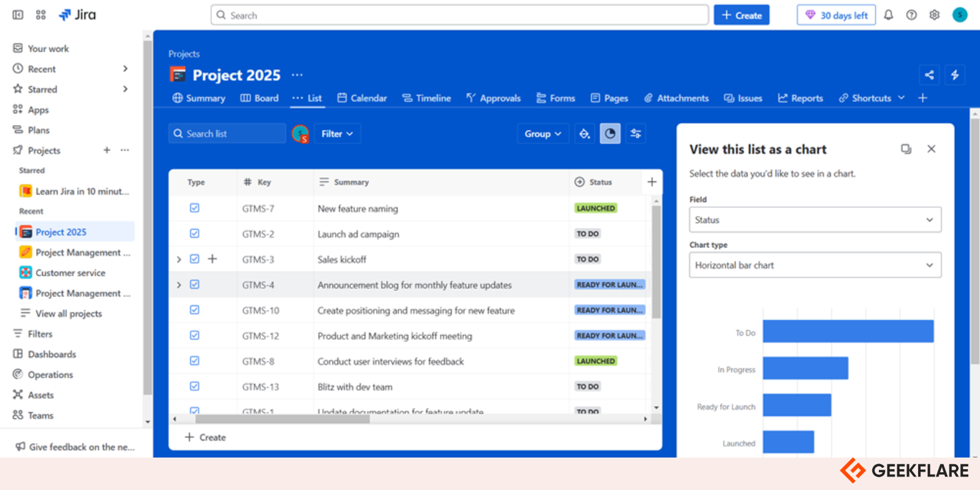Close the View this list as a chart panel

point(931,149)
